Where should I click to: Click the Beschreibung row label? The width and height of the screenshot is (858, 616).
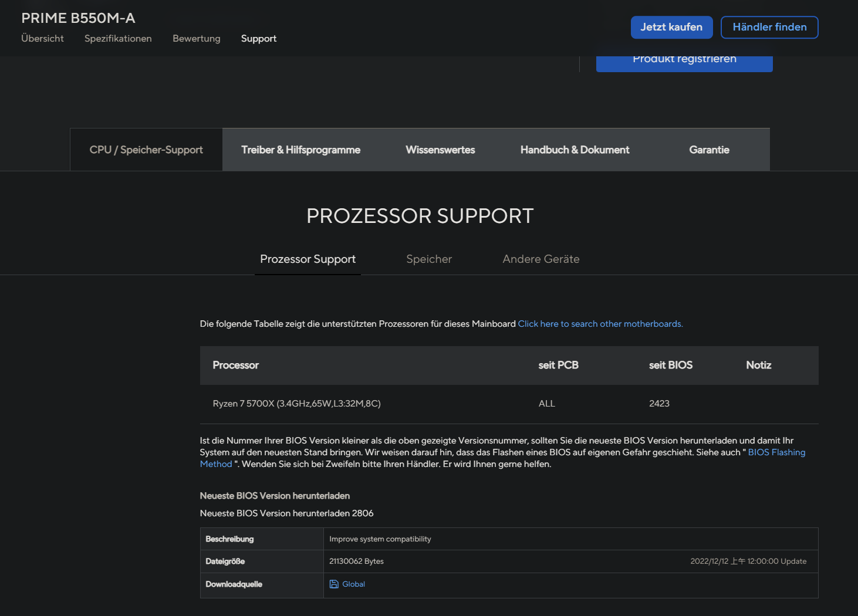pyautogui.click(x=229, y=539)
